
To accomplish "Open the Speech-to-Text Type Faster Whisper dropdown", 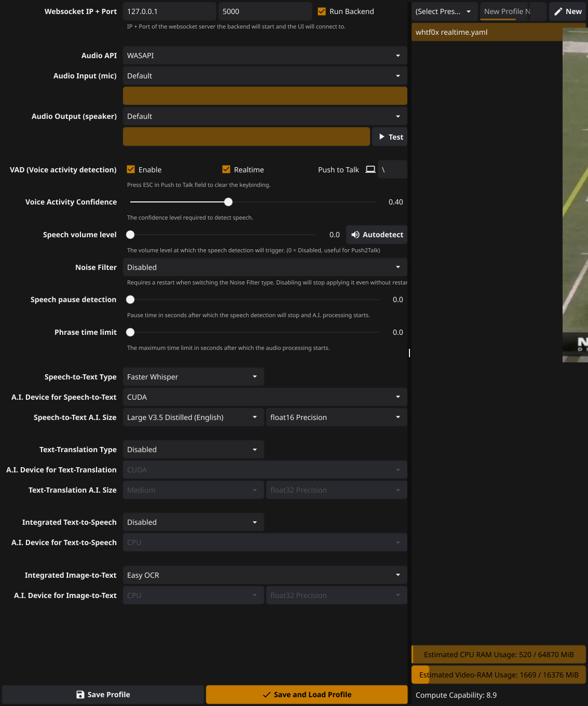I will (x=193, y=377).
